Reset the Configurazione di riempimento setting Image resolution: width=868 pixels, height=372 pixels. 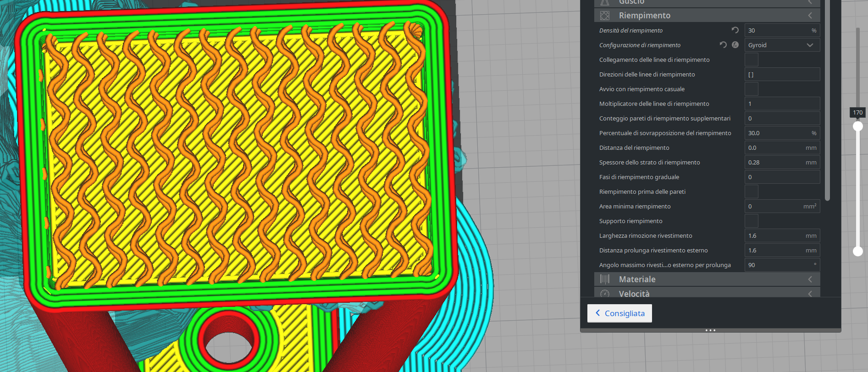tap(723, 45)
